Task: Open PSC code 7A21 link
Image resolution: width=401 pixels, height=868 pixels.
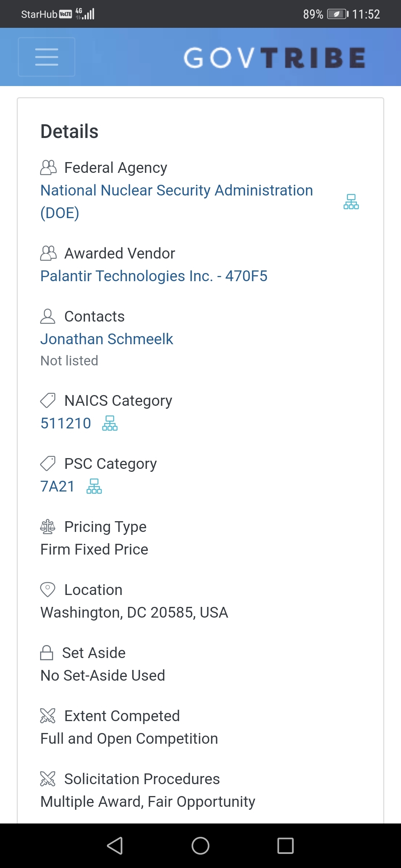Action: point(58,486)
